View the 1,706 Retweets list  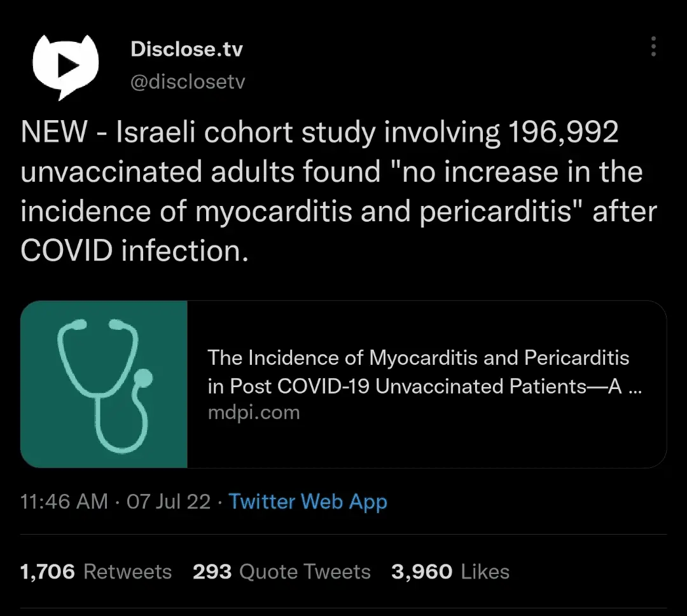click(96, 572)
